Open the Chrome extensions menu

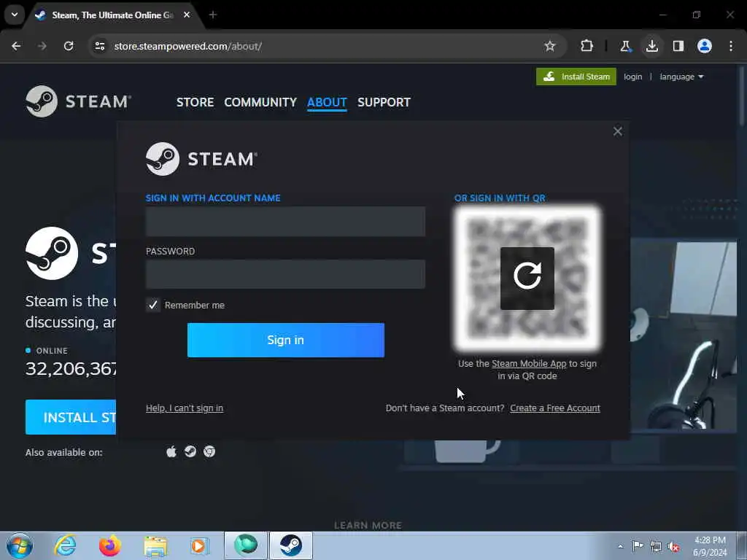[587, 46]
